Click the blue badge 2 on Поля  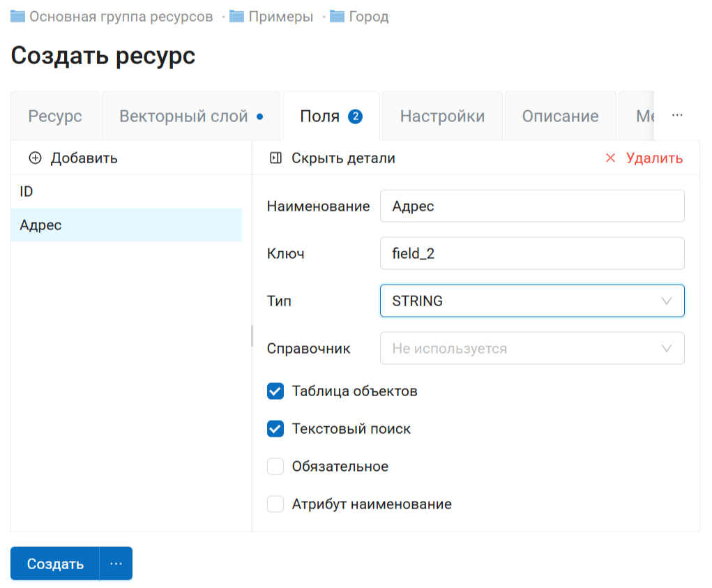[x=355, y=116]
